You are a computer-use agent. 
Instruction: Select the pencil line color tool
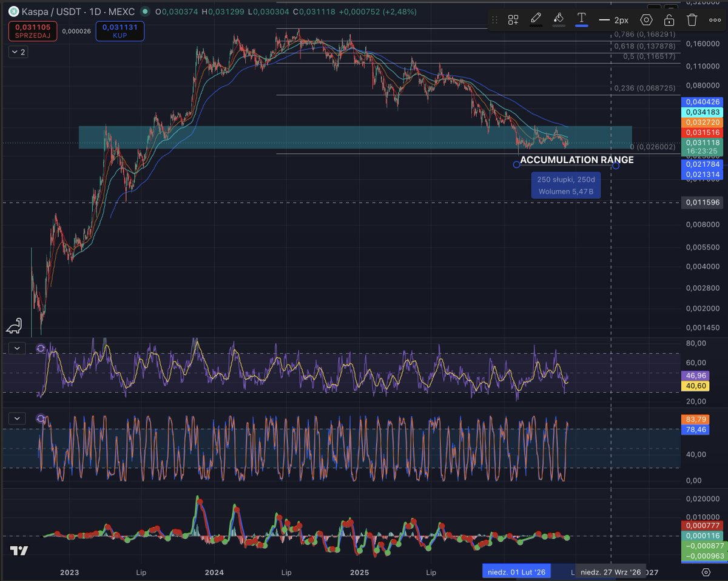tap(536, 19)
